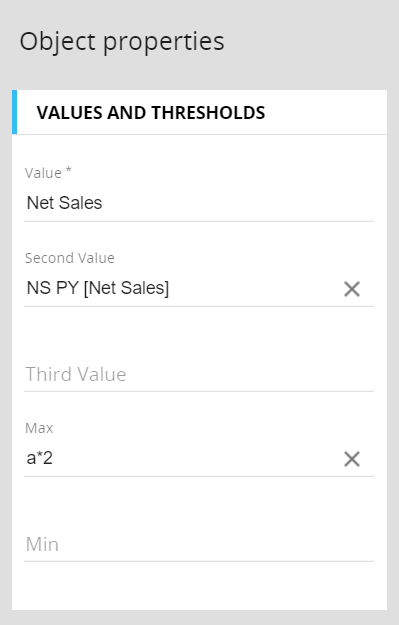Select the Second Value field NS PY
399x625 pixels.
pos(183,288)
